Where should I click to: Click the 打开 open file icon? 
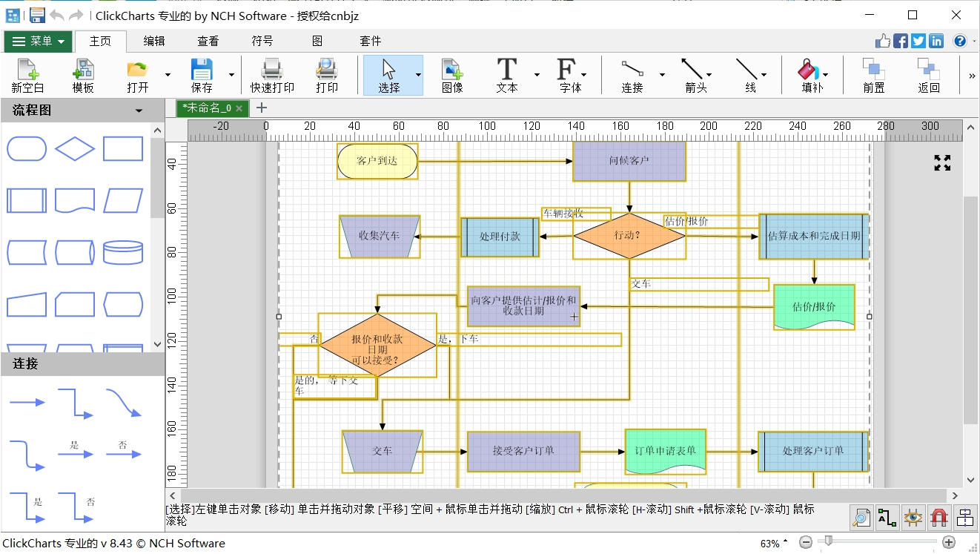pos(138,75)
